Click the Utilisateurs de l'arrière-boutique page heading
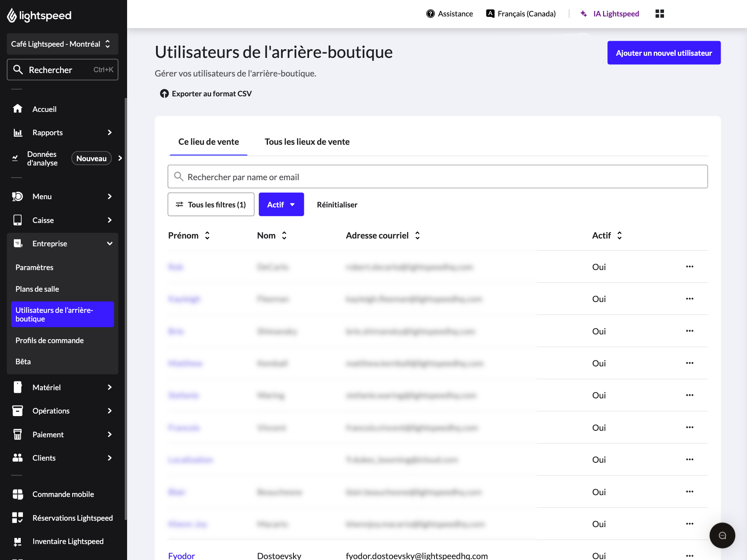The height and width of the screenshot is (560, 747). [x=274, y=52]
